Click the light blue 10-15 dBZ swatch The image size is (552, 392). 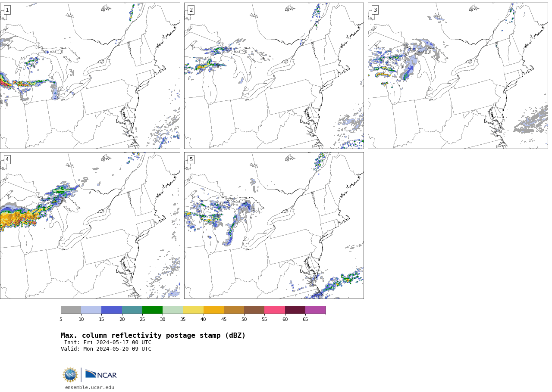[x=91, y=310]
